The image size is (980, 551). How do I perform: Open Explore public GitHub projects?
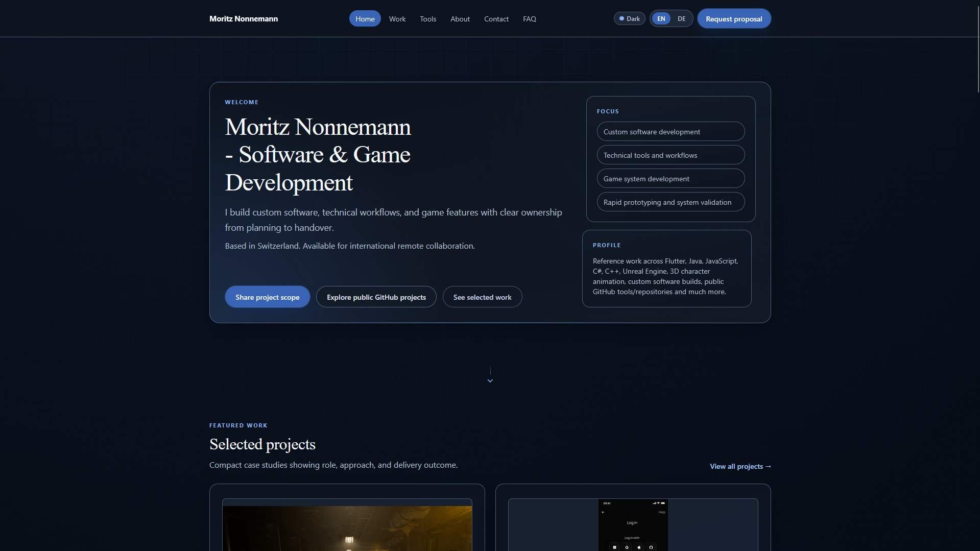pyautogui.click(x=376, y=297)
